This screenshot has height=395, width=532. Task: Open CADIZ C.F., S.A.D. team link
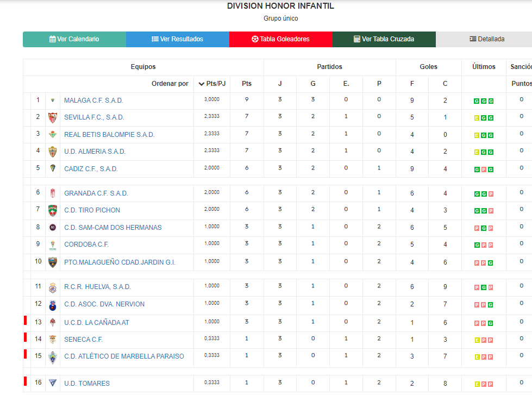tap(91, 169)
